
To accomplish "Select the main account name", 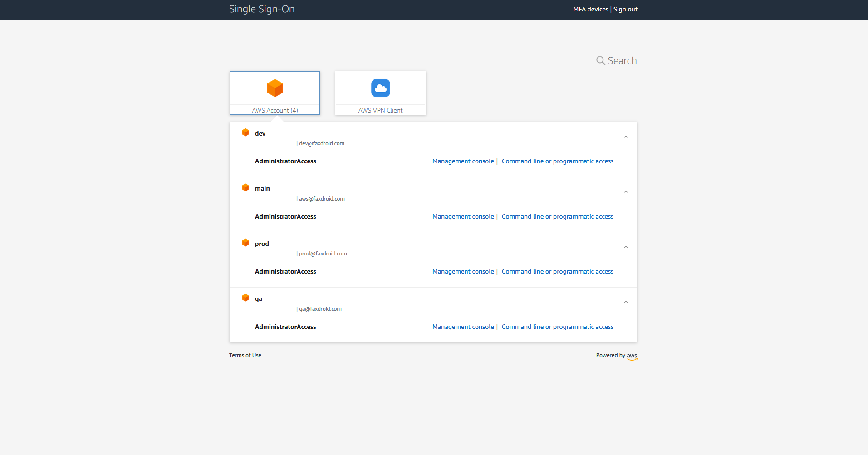I will pos(262,188).
